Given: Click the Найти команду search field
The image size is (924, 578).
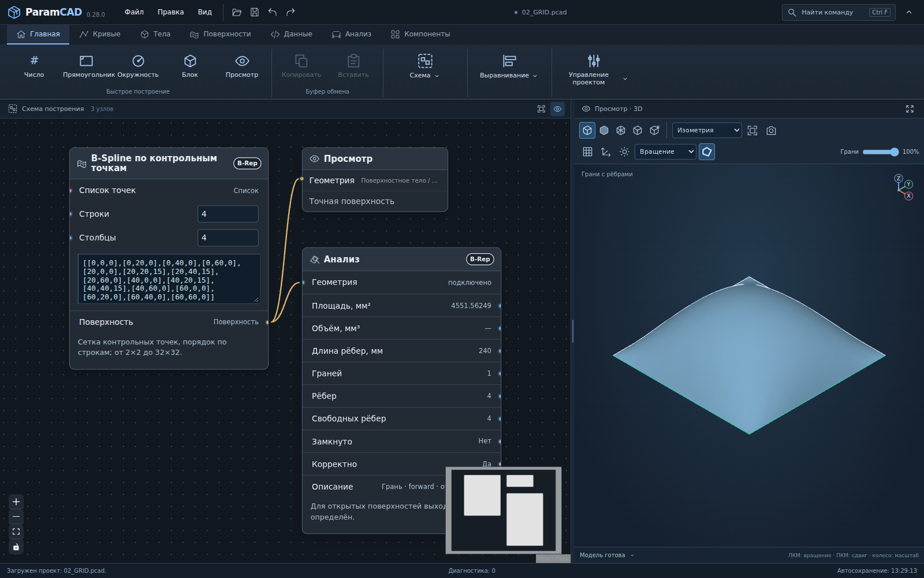Looking at the screenshot, I should [839, 12].
